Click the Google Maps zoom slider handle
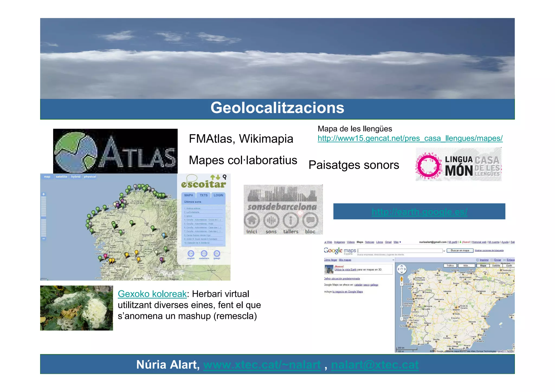The width and height of the screenshot is (555, 392). click(x=402, y=307)
